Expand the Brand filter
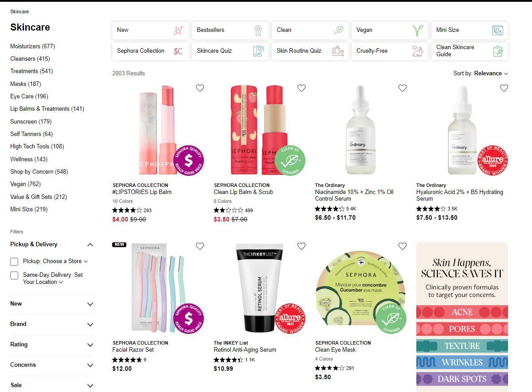Image resolution: width=532 pixels, height=392 pixels. [x=52, y=324]
